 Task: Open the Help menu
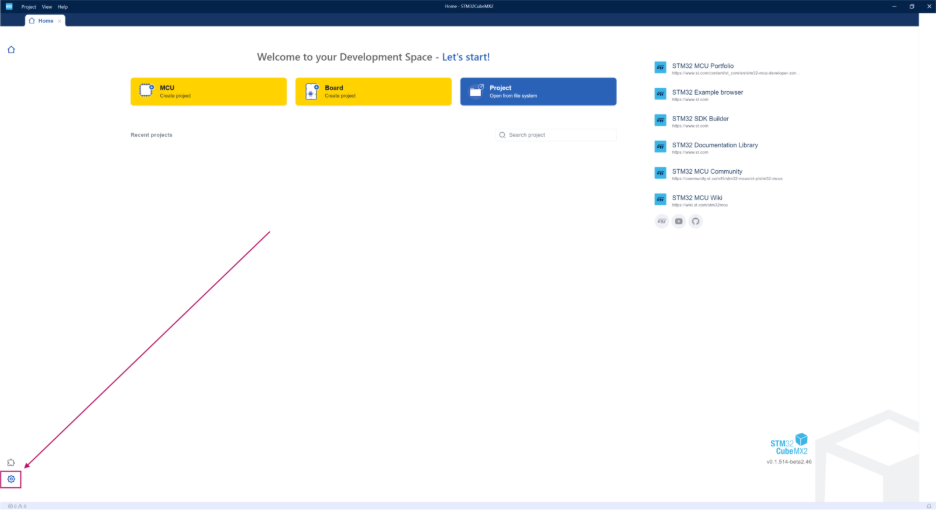[63, 7]
